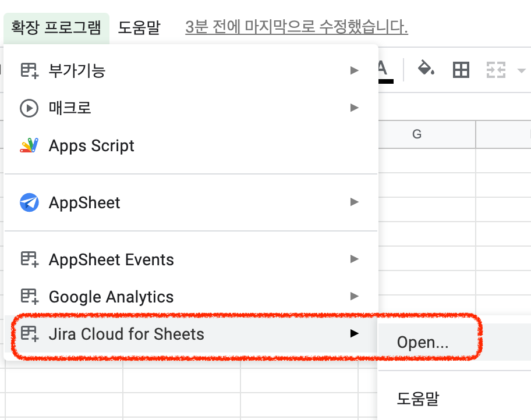
Task: Open the fill color paint bucket
Action: pos(426,68)
